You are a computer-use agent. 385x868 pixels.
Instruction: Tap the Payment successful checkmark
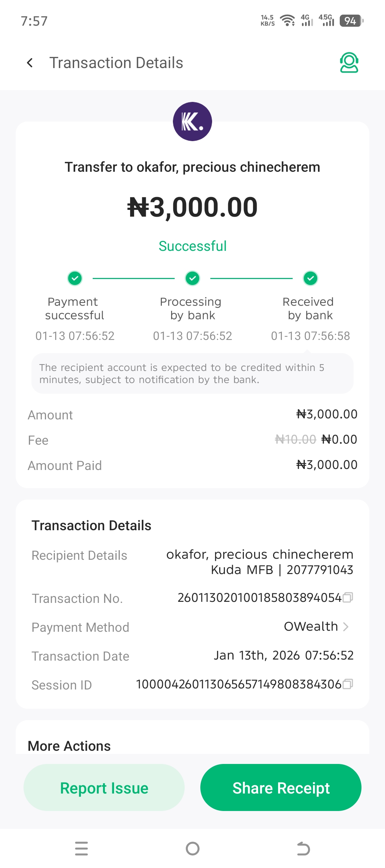pyautogui.click(x=75, y=278)
